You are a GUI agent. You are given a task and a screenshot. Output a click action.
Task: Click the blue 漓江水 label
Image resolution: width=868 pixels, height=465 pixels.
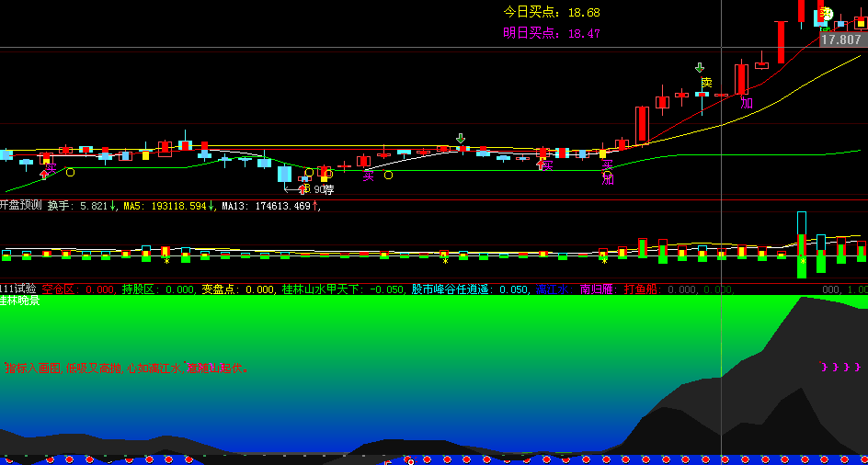coord(554,289)
